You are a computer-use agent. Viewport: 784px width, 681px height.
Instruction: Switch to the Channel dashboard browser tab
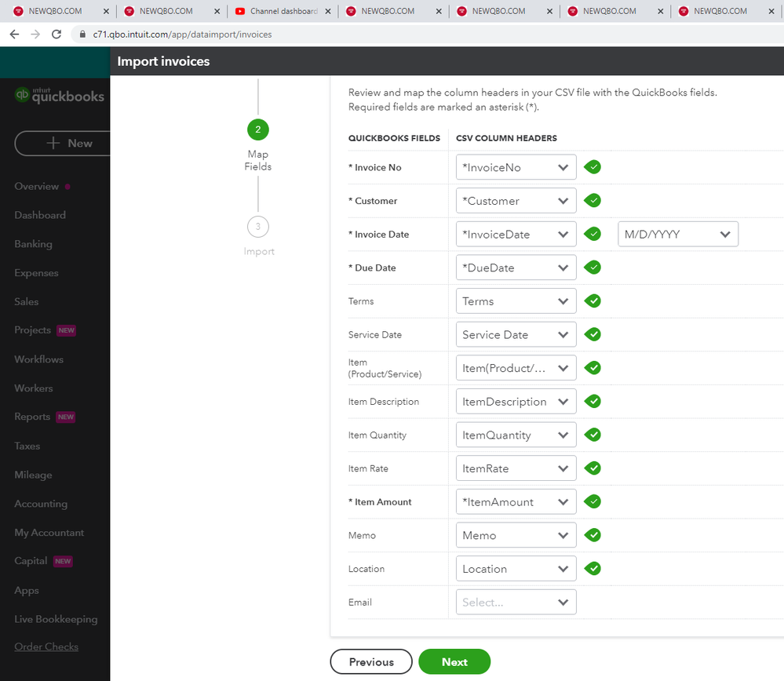283,12
